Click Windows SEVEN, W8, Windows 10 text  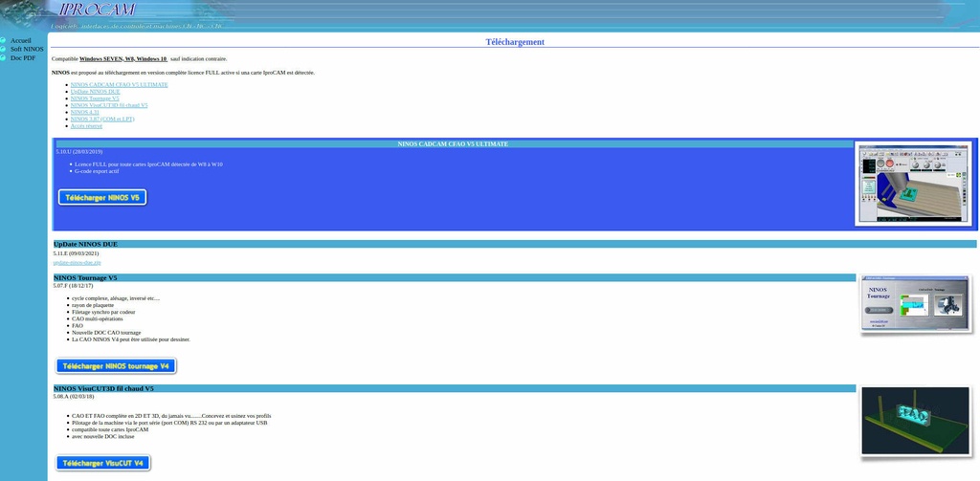pos(123,58)
